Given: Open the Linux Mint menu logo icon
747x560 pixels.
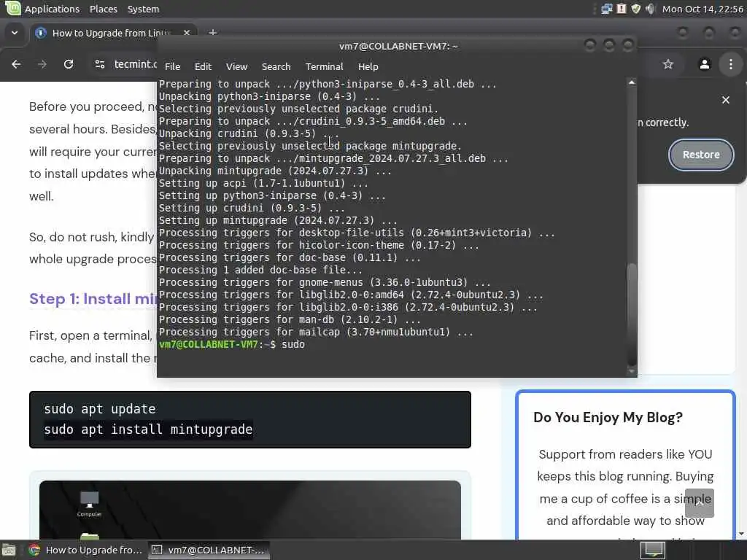Looking at the screenshot, I should (x=13, y=8).
